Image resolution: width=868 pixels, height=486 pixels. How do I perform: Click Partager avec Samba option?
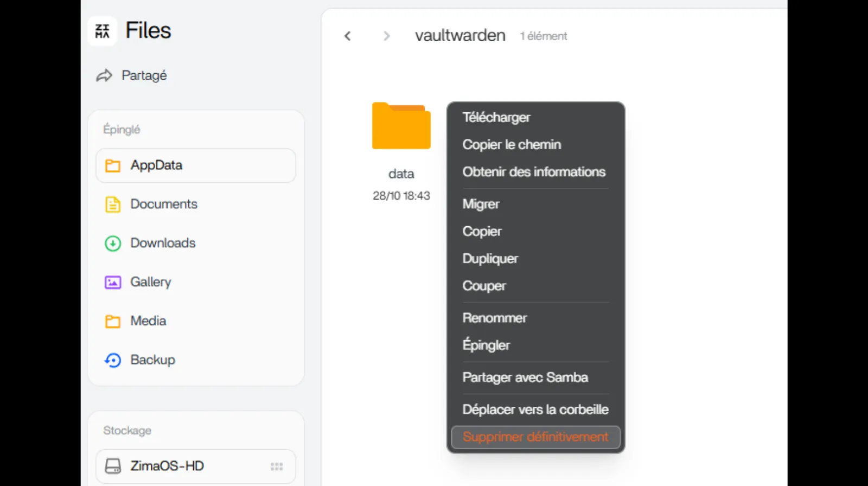(525, 378)
